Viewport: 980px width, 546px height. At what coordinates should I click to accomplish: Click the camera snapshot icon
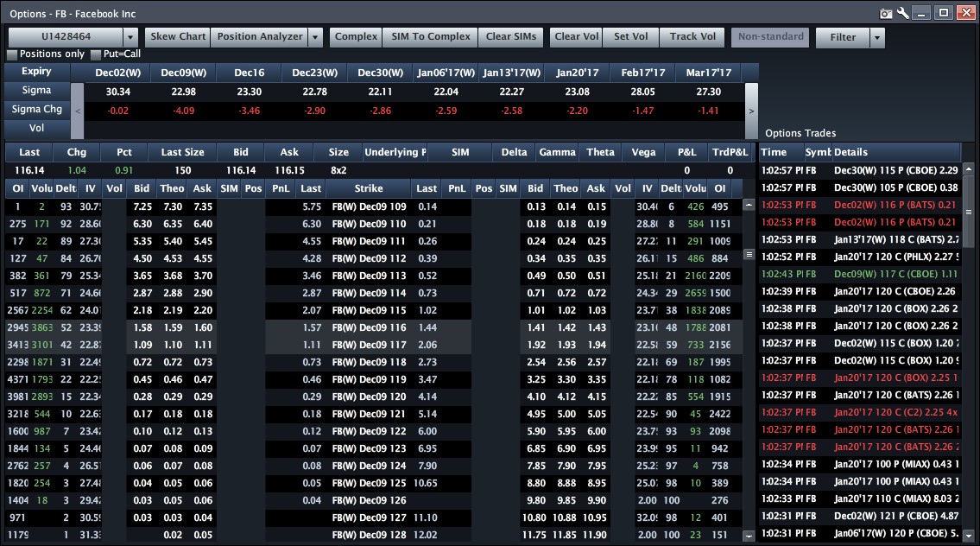click(885, 13)
